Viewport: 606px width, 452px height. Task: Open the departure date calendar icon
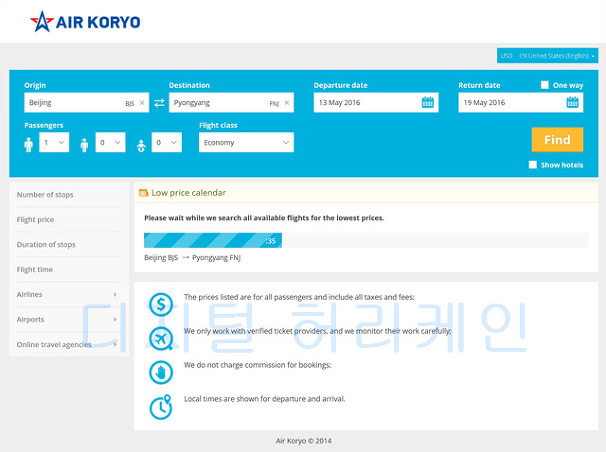427,102
